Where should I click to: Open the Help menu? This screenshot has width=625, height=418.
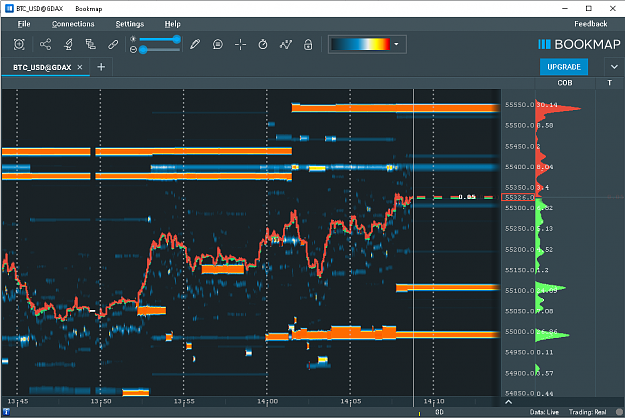173,24
